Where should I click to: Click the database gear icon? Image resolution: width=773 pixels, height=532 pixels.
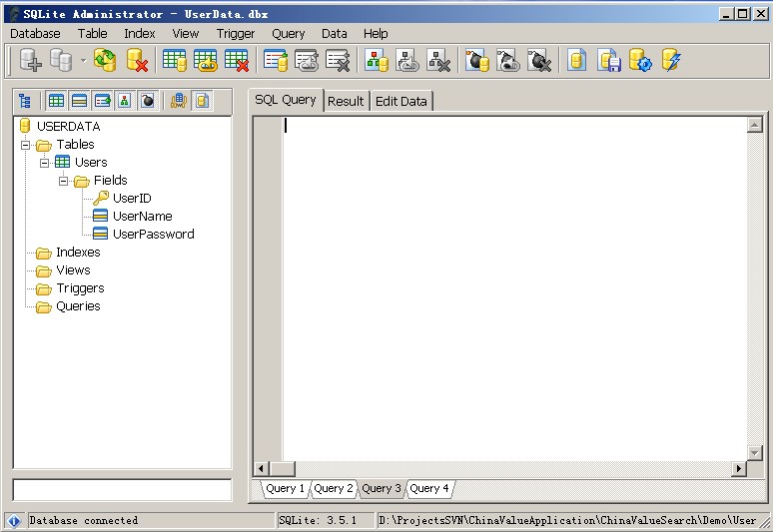coord(640,61)
